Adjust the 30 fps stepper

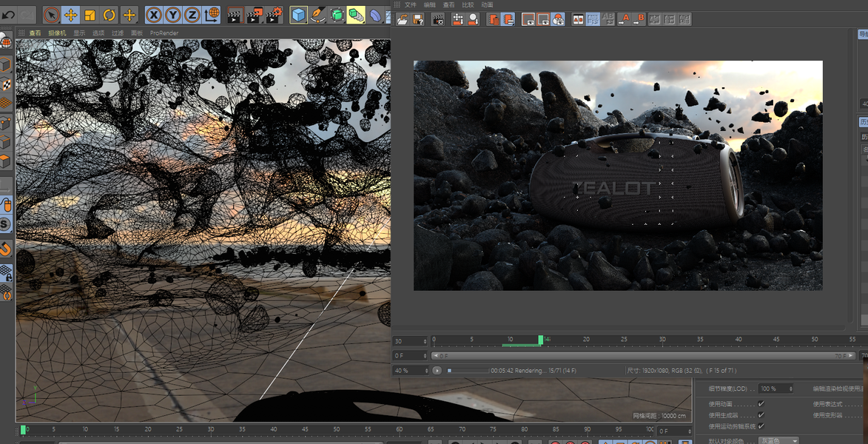point(410,340)
